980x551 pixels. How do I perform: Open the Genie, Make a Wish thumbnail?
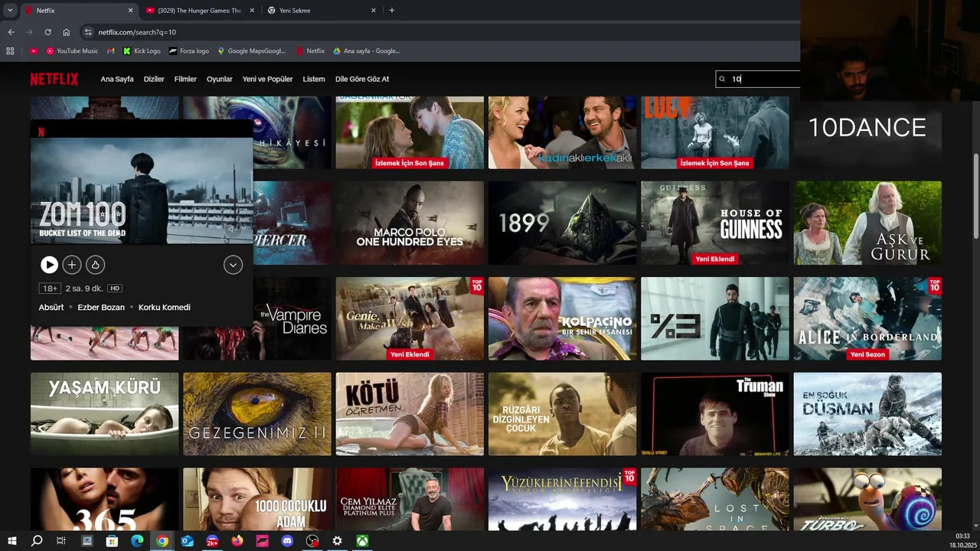click(x=410, y=318)
